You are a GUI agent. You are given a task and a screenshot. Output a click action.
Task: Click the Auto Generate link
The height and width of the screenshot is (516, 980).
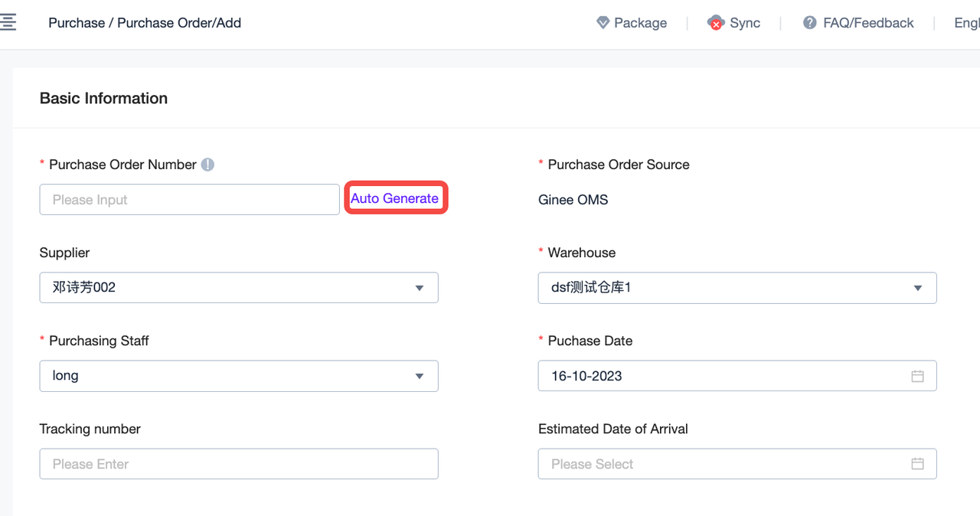[395, 198]
